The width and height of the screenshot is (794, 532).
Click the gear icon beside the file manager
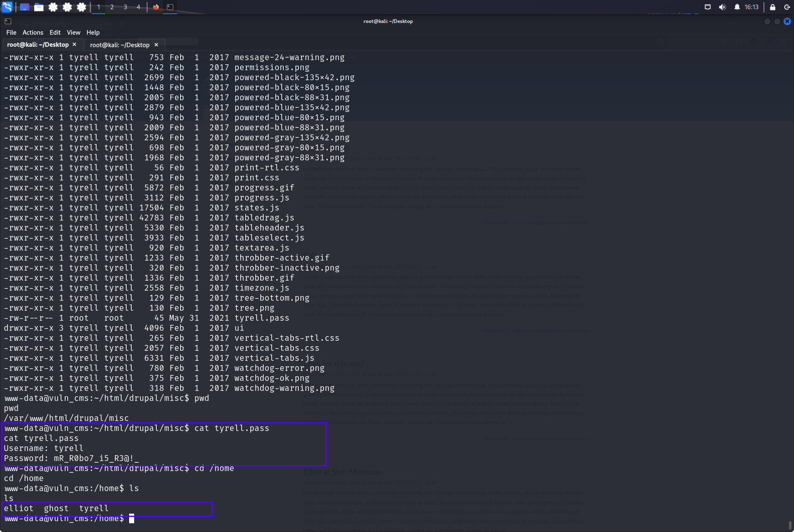[x=53, y=7]
